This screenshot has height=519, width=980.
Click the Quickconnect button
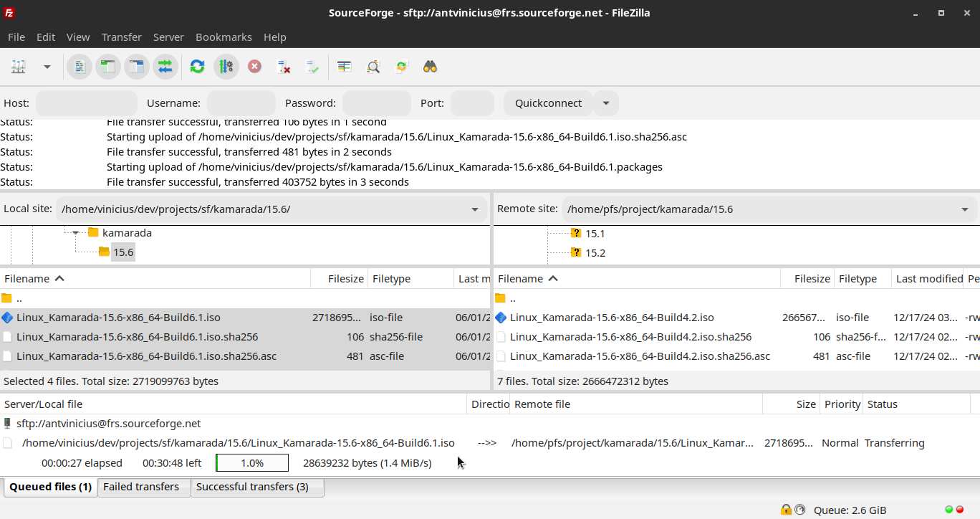[x=548, y=103]
